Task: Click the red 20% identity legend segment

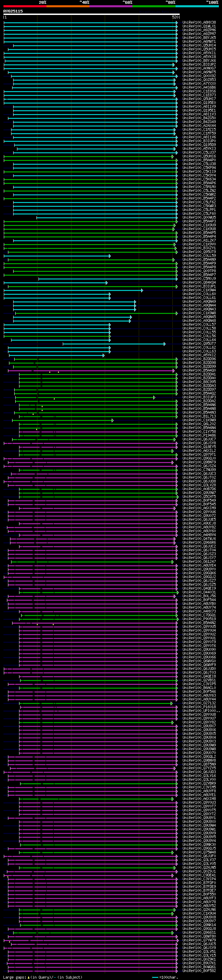Action: click(25, 6)
